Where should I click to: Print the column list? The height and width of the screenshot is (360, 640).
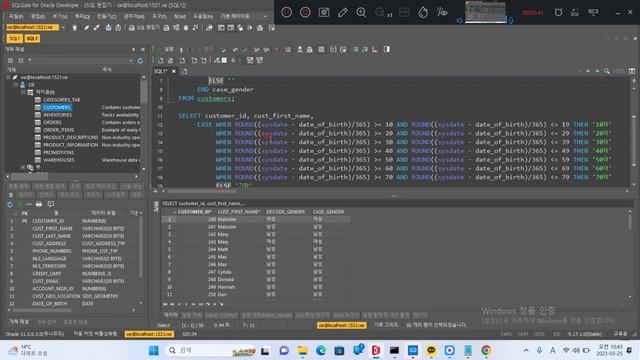pos(39,204)
